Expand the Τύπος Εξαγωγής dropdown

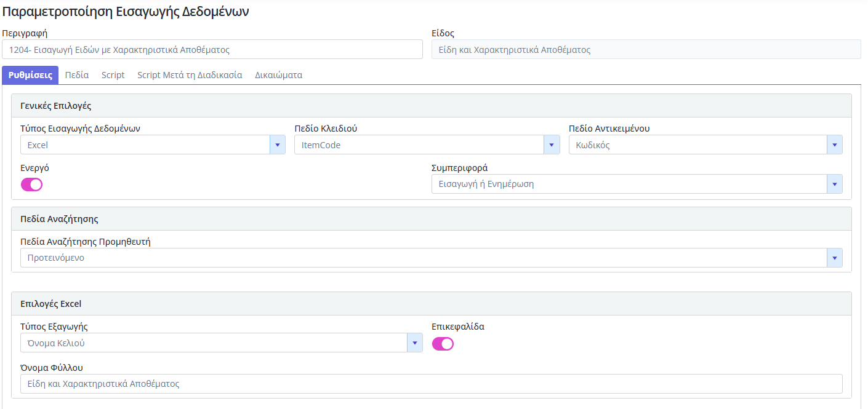click(x=414, y=343)
